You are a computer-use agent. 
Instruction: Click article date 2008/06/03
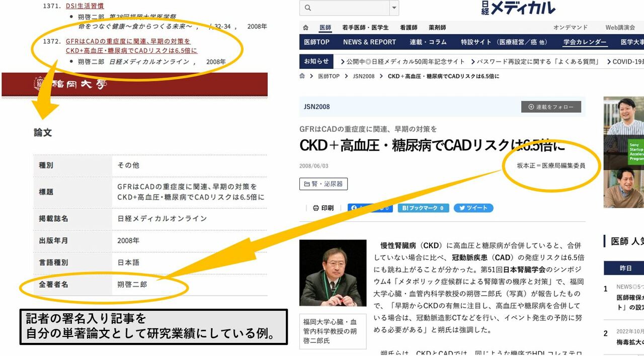tap(314, 166)
